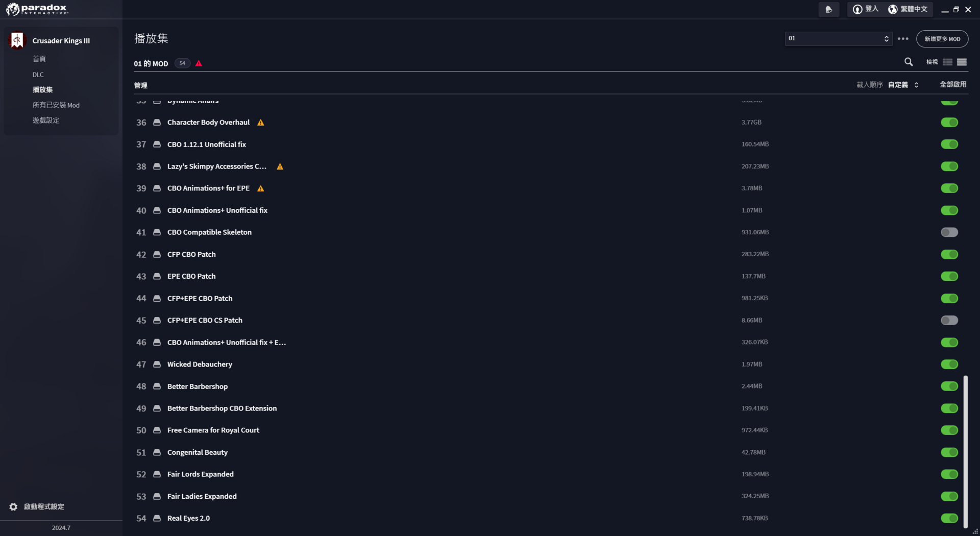Turn off Free Camera for Royal Court toggle
The image size is (980, 536).
949,430
